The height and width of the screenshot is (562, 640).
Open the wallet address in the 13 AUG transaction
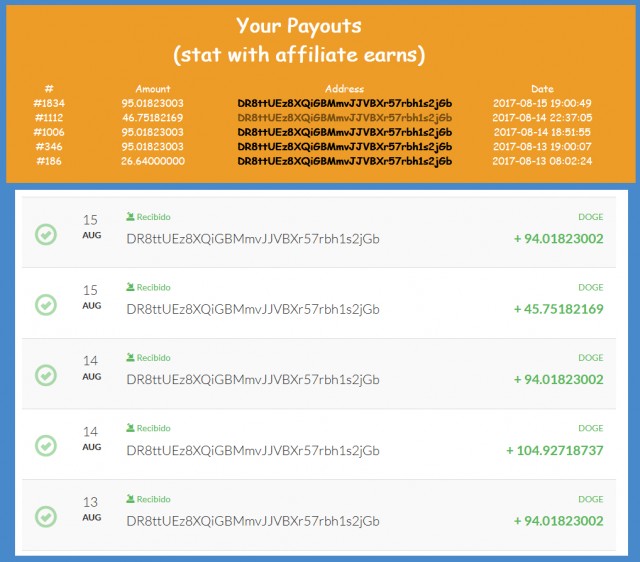(x=253, y=520)
